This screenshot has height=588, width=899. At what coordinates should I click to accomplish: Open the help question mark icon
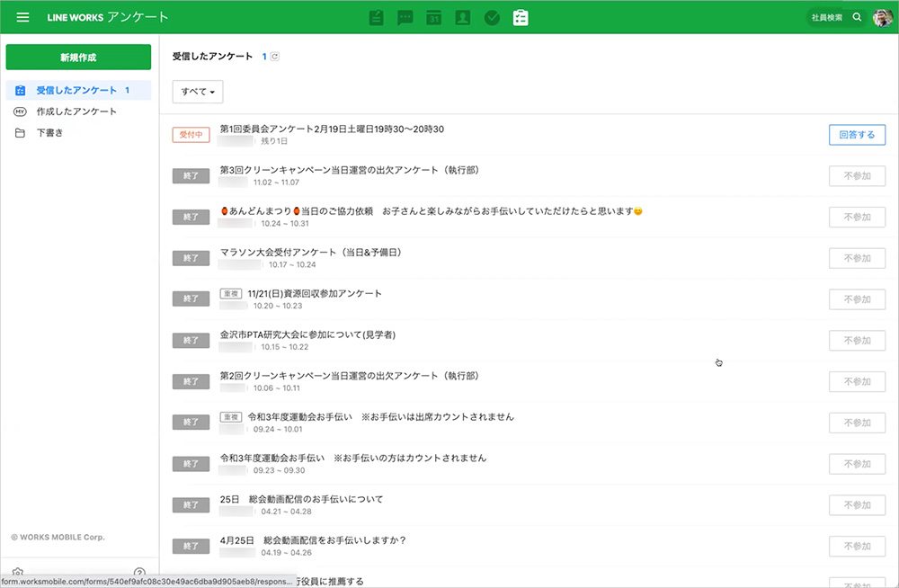[139, 573]
